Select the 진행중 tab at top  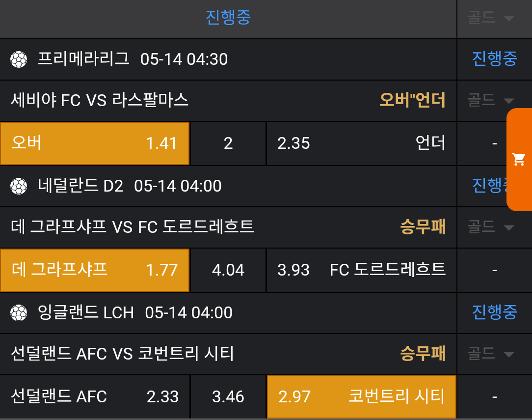coord(228,18)
